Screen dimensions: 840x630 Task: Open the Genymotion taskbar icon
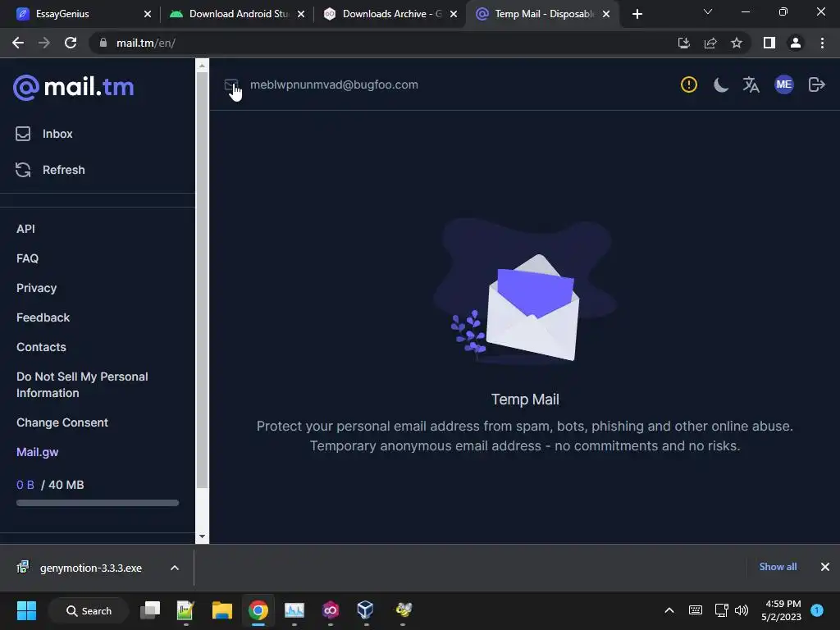pos(331,610)
